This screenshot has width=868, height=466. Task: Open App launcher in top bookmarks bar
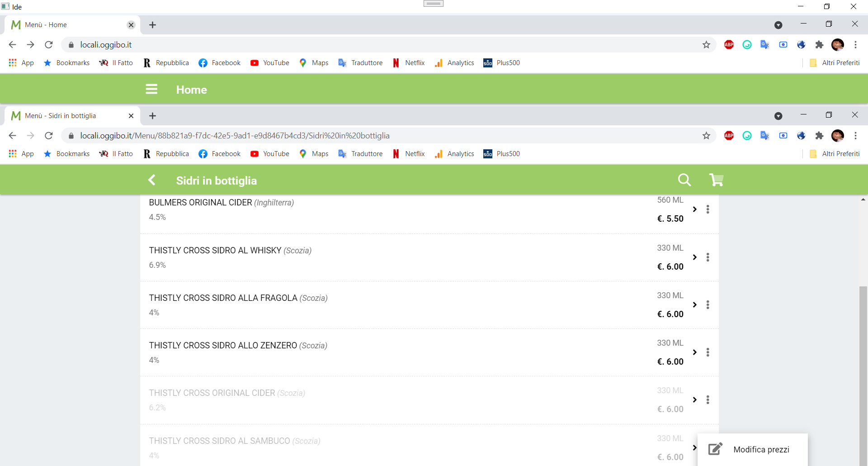pos(21,63)
